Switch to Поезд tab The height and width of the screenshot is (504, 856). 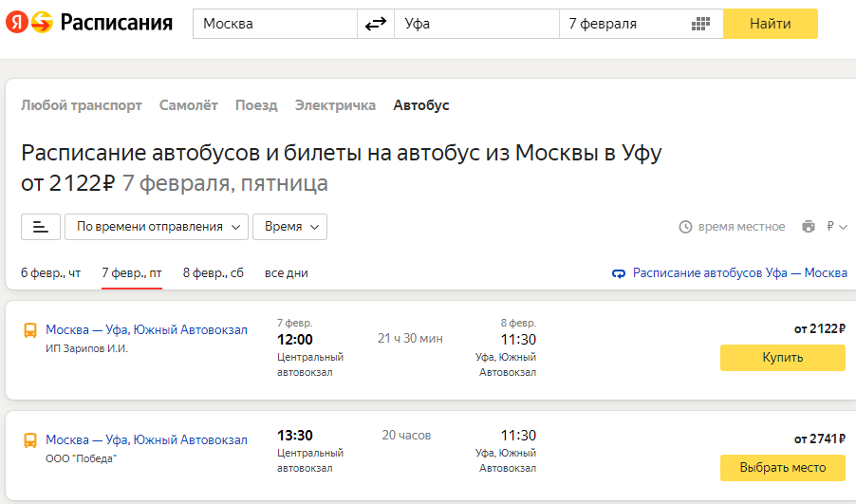click(x=256, y=105)
